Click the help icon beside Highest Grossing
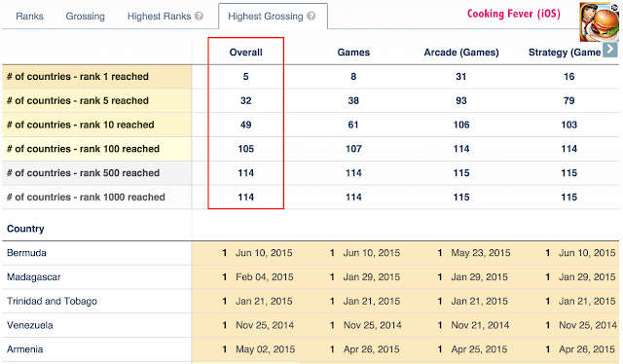623x364 pixels. tap(311, 17)
